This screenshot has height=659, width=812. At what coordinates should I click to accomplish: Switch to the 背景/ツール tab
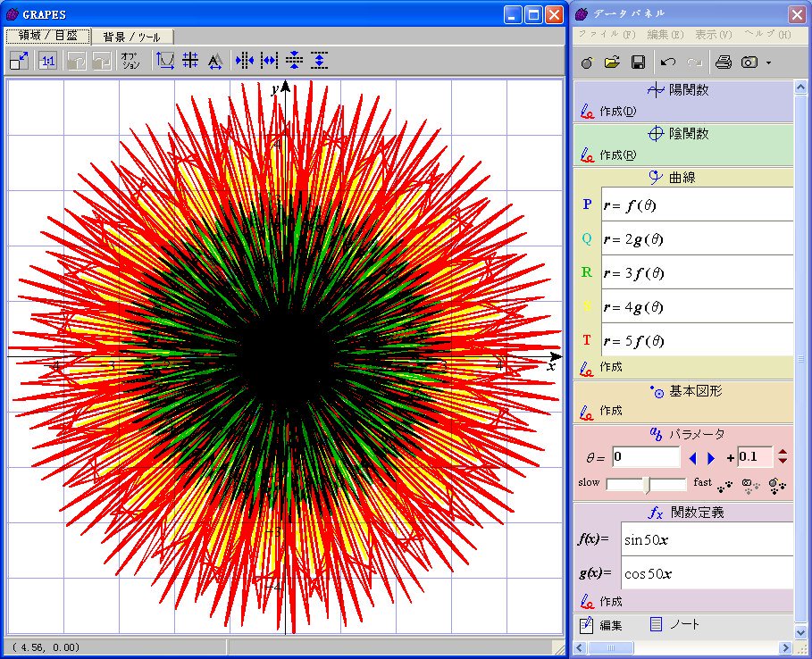pyautogui.click(x=131, y=37)
